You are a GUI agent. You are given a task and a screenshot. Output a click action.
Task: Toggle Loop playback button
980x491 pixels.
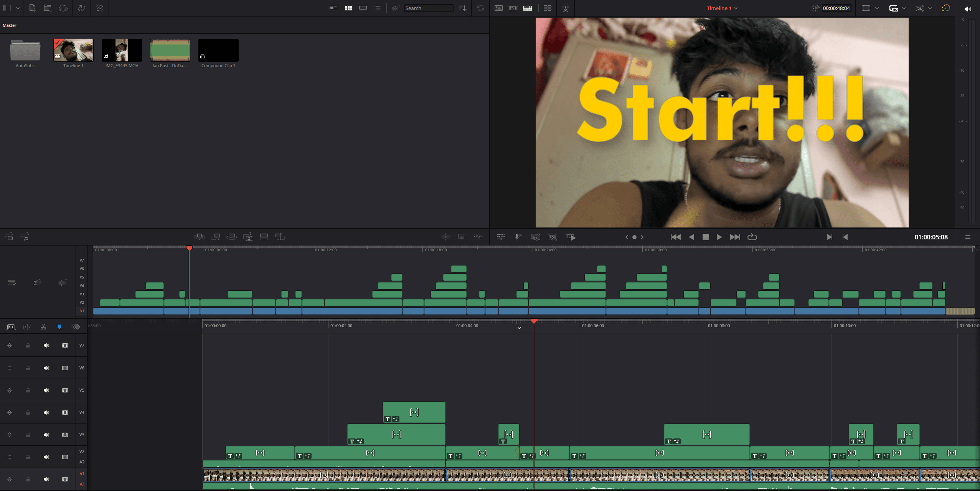click(x=752, y=237)
